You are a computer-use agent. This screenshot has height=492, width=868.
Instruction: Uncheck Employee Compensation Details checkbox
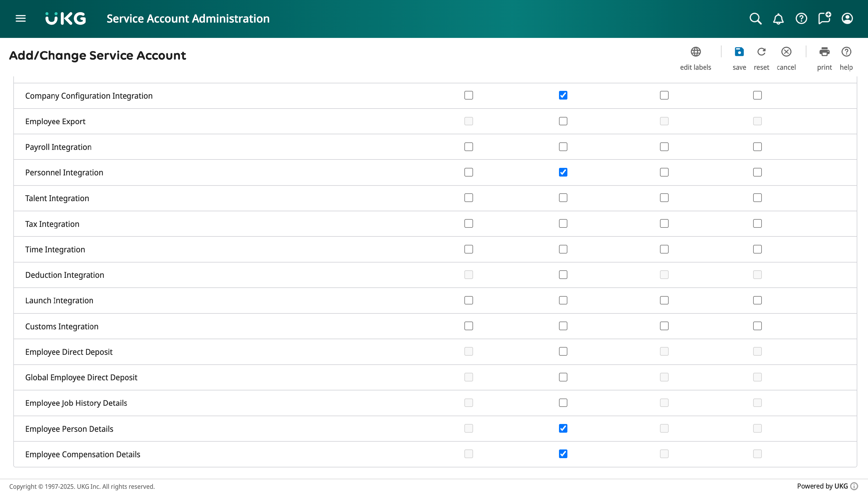click(563, 454)
